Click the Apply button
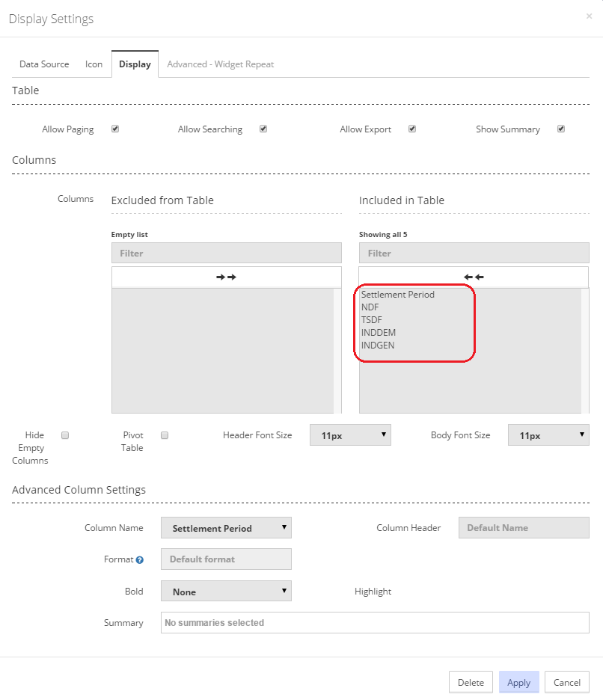 (518, 682)
